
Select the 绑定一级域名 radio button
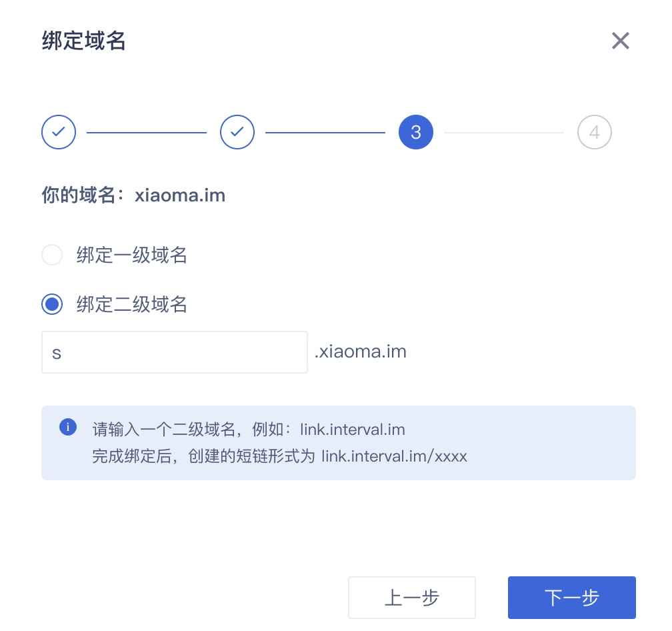52,255
